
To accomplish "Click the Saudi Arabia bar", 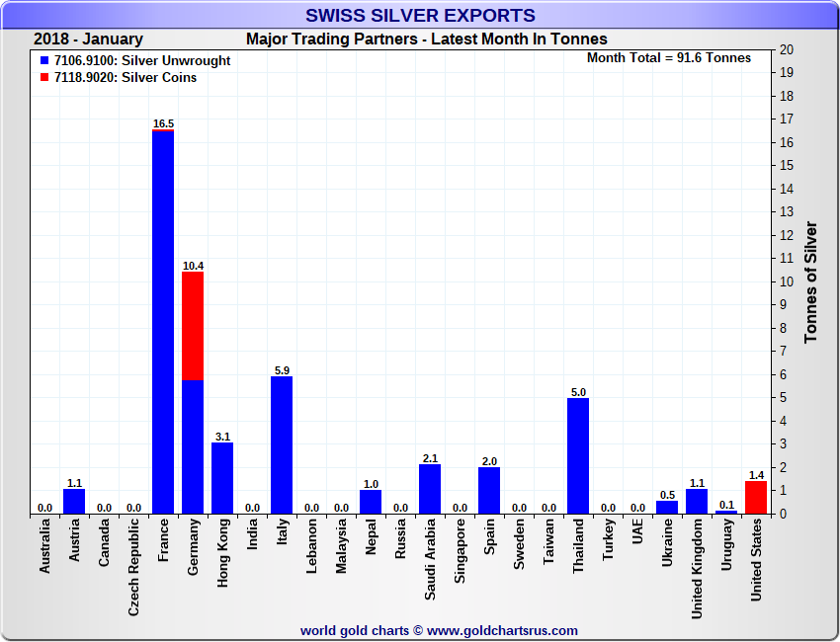I will (x=430, y=489).
